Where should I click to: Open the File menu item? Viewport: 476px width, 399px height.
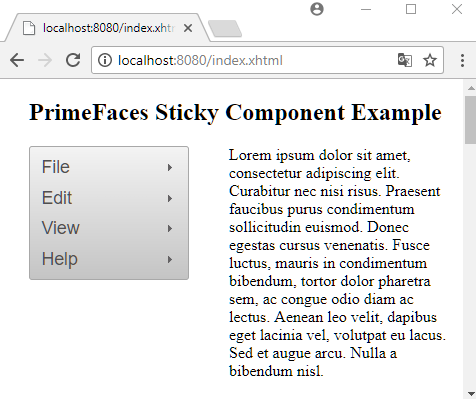109,167
